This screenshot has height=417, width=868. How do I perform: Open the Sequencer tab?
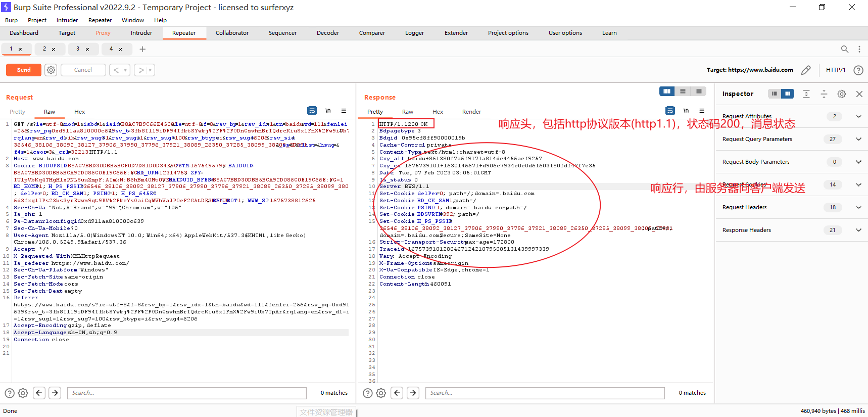click(x=282, y=33)
